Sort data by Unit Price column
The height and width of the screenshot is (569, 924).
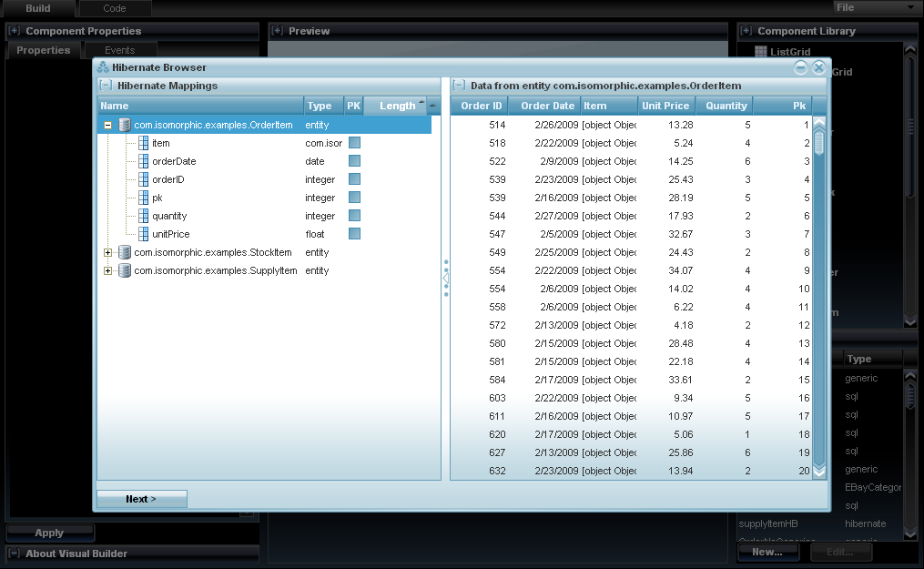click(x=666, y=106)
